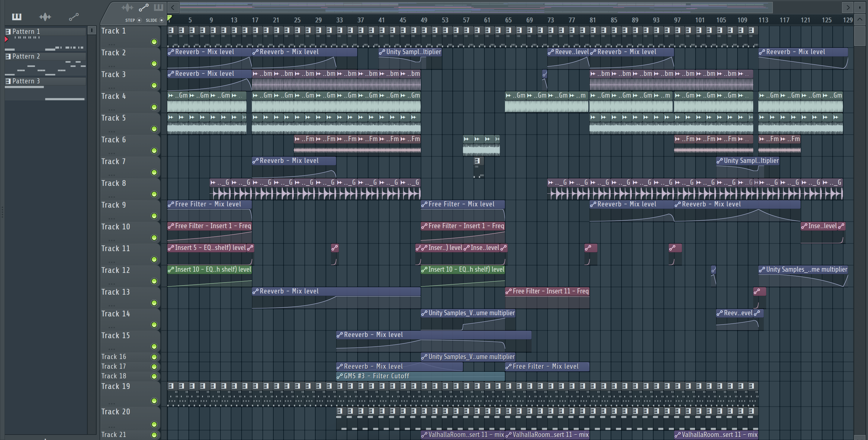Select the Track 7 name label
The image size is (868, 440).
pyautogui.click(x=113, y=161)
